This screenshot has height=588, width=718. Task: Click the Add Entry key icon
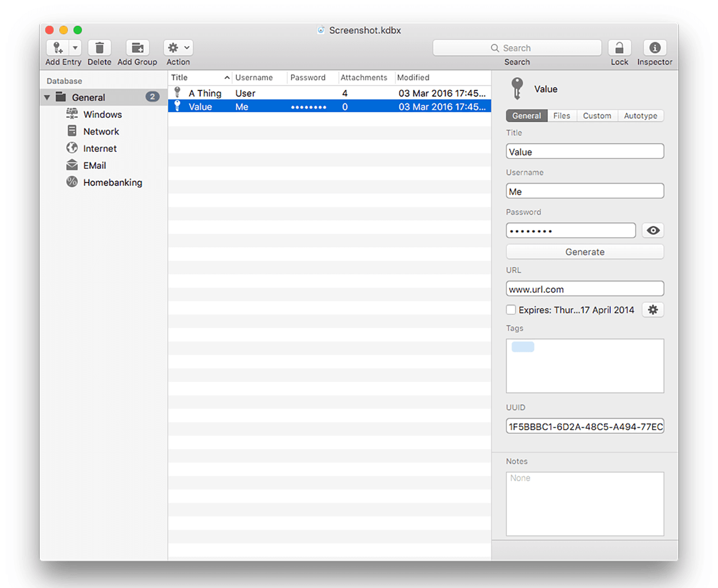click(57, 48)
